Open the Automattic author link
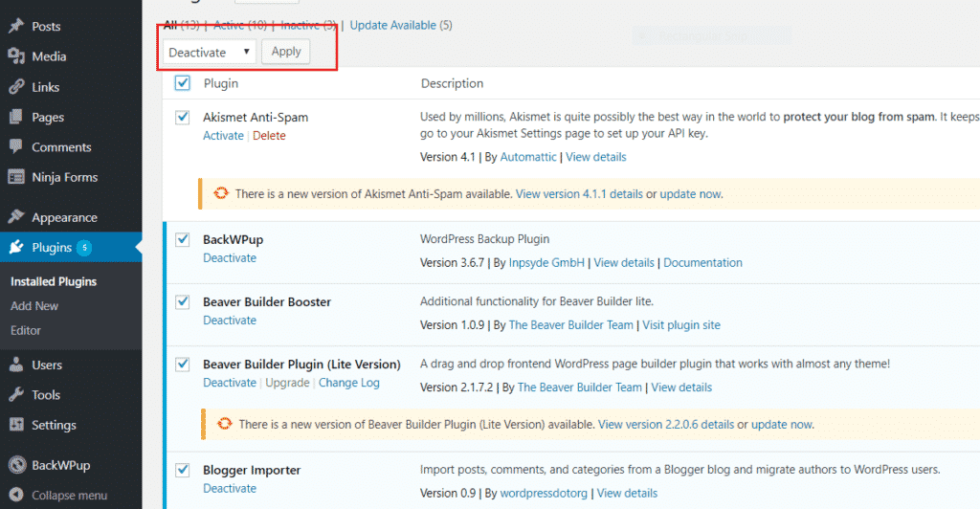The width and height of the screenshot is (980, 509). point(528,157)
